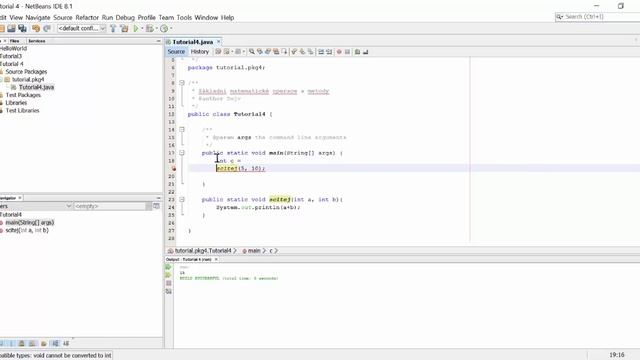The width and height of the screenshot is (640, 360).
Task: Close the Tutorial4.java editor tab
Action: tap(218, 42)
